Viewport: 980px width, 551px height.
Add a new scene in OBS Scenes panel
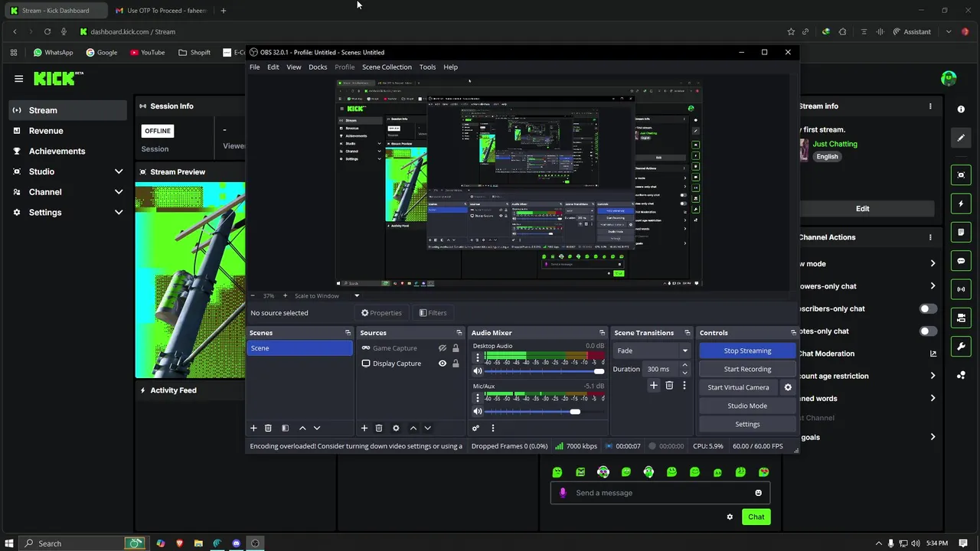253,428
